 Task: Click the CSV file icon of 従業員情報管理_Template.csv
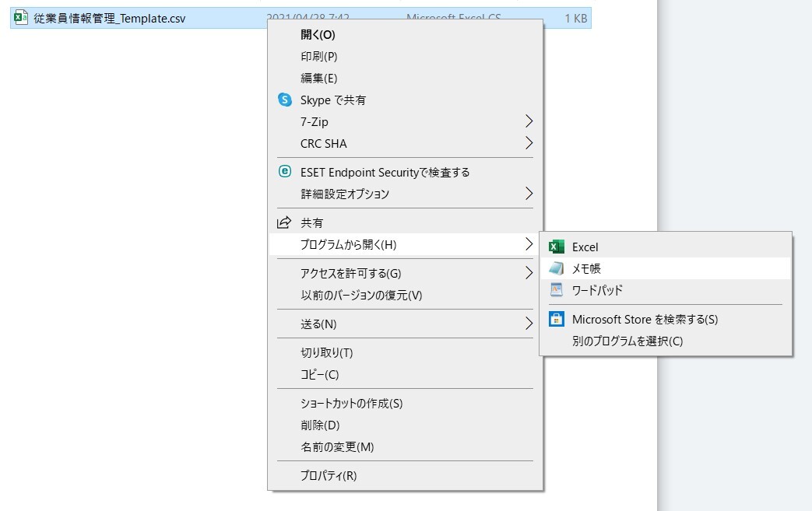21,17
